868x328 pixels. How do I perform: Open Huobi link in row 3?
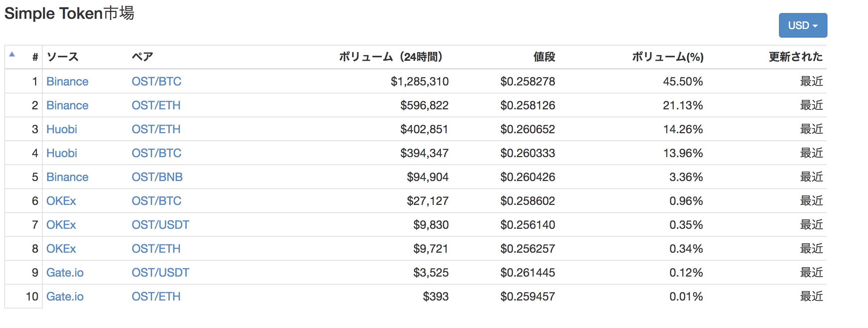point(62,129)
